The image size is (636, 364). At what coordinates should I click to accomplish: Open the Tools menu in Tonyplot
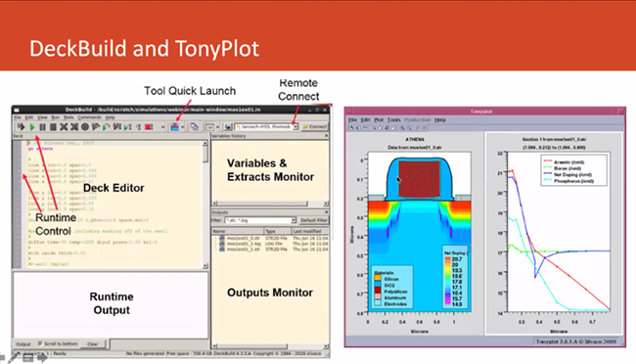[x=394, y=120]
